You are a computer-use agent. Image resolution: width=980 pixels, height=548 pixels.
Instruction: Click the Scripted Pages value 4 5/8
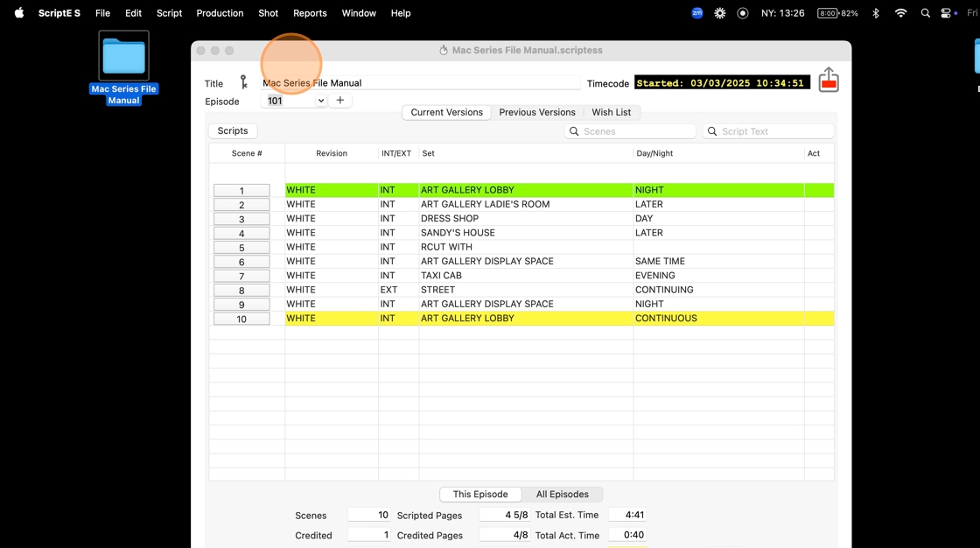coord(504,515)
